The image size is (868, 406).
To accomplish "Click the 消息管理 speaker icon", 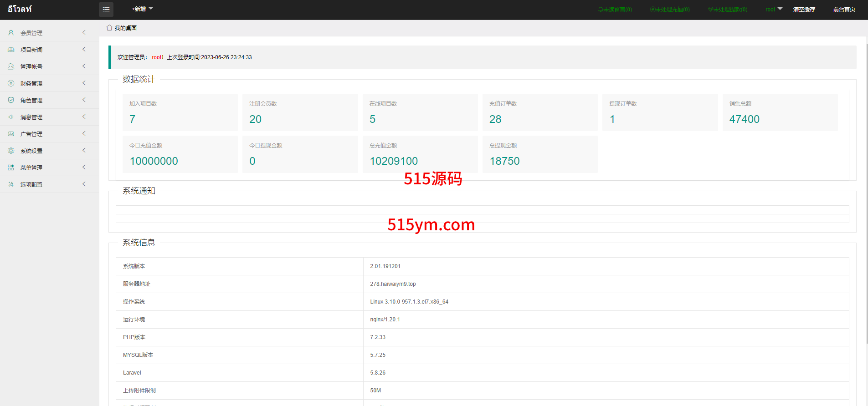I will (11, 117).
